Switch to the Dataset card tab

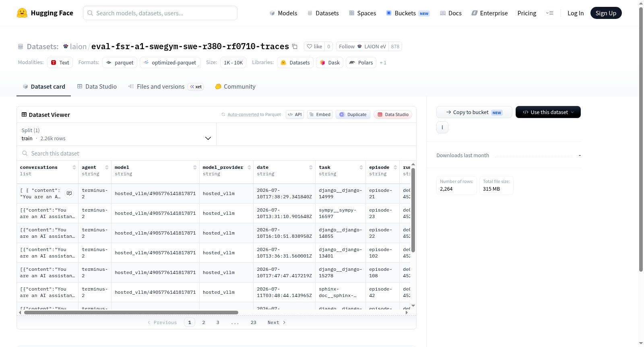[43, 86]
